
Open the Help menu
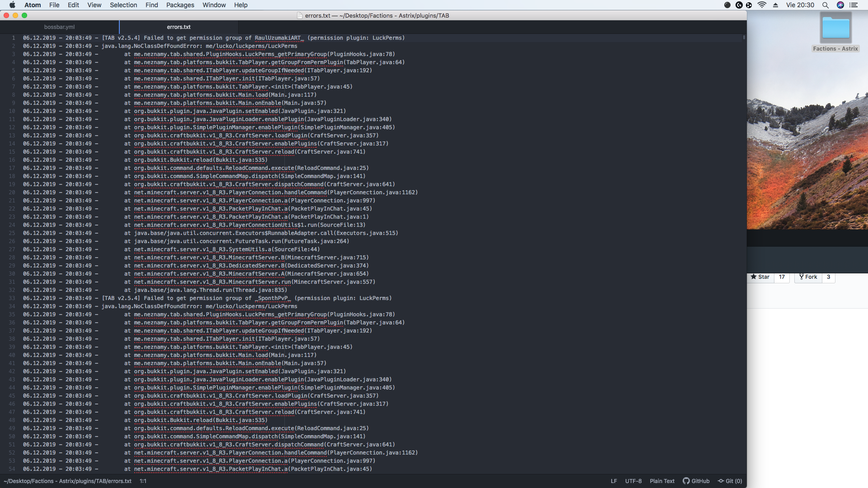(x=241, y=5)
